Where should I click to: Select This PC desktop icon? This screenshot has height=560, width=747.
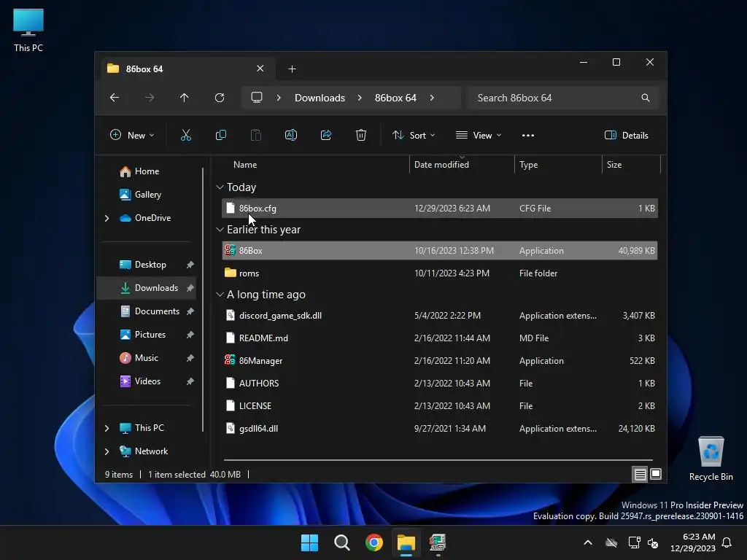point(28,30)
